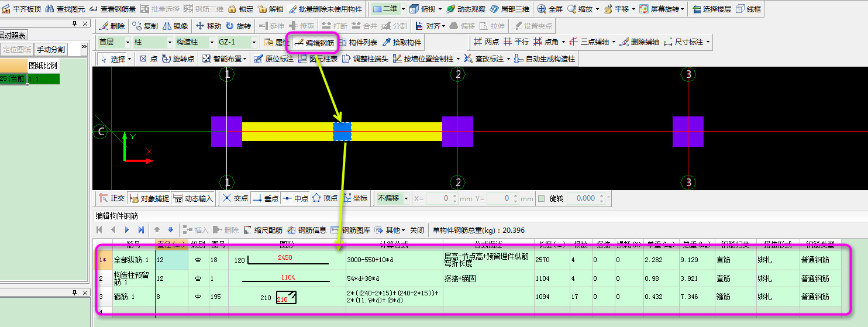Click the 缩尺配筋 tool

263,230
